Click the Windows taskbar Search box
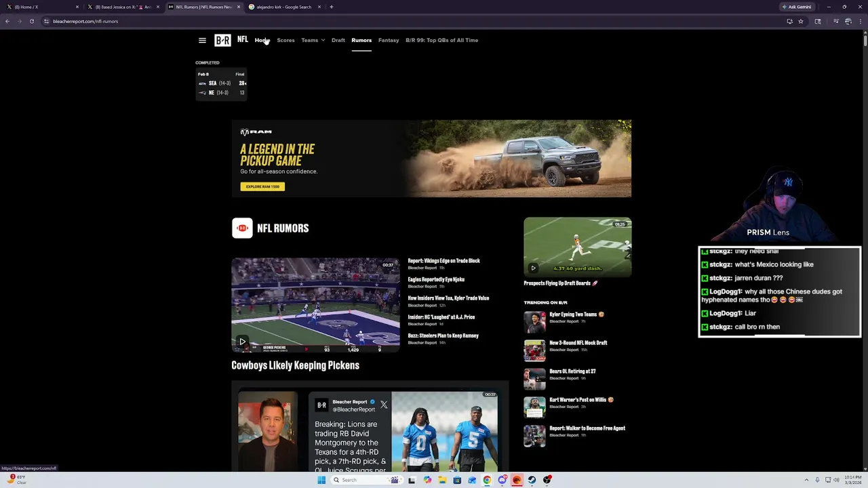The image size is (868, 488). (366, 480)
